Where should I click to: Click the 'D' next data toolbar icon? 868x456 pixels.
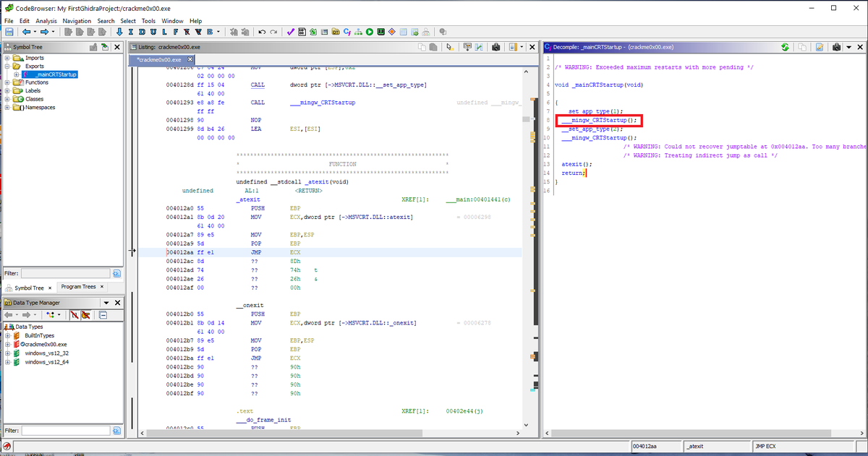pyautogui.click(x=142, y=32)
